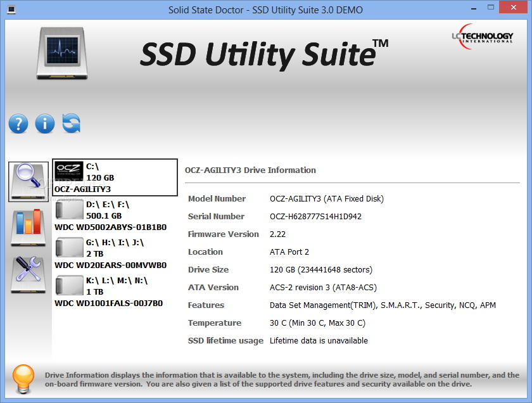The height and width of the screenshot is (403, 532).
Task: Close the Solid State Doctor window
Action: click(x=514, y=8)
